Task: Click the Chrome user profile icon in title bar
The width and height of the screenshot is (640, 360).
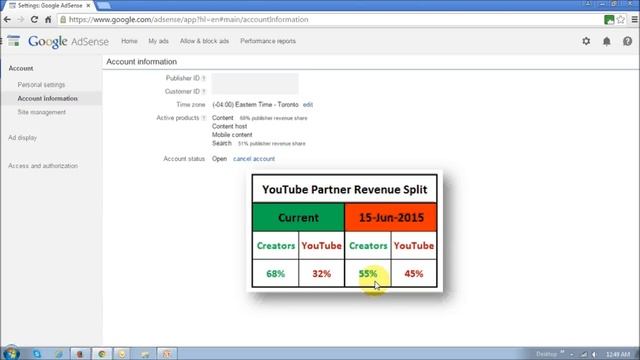Action: 588,3
